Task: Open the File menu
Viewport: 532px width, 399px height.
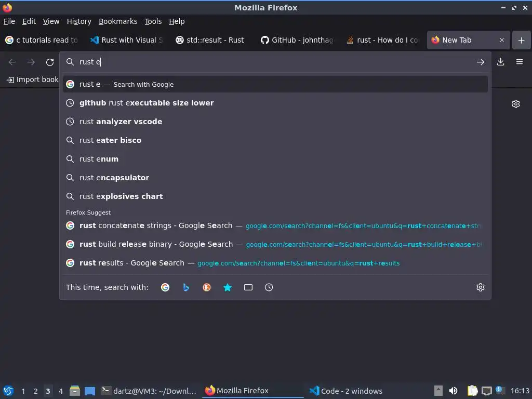Action: pos(9,21)
